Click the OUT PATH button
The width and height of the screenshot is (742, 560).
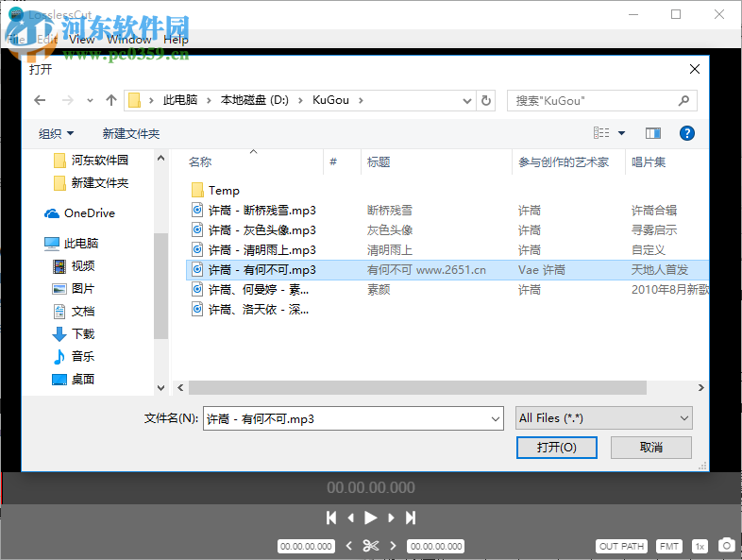[x=621, y=546]
